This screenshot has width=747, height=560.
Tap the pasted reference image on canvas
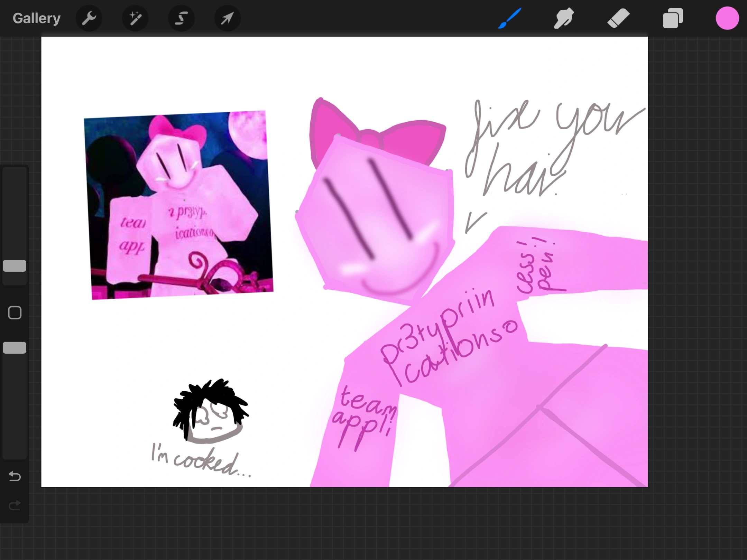coord(178,206)
